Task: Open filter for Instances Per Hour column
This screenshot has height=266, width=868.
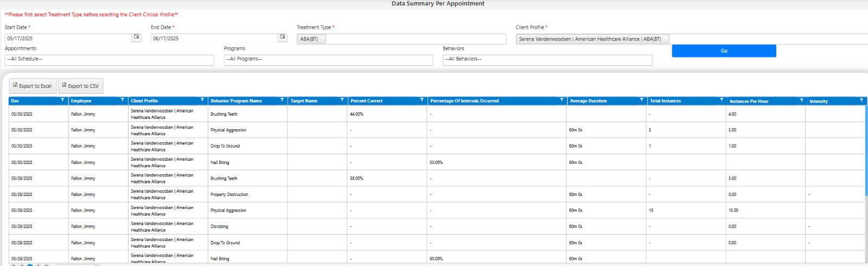Action: (x=801, y=100)
